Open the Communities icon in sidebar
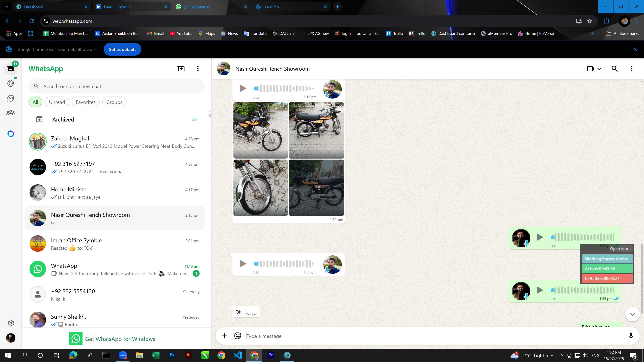The image size is (644, 362). [11, 113]
